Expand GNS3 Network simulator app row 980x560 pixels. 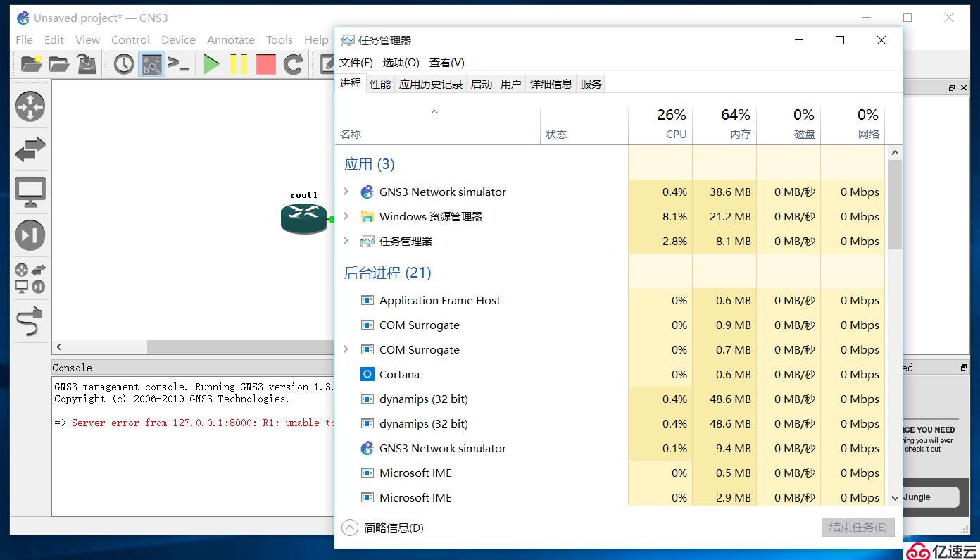point(346,192)
